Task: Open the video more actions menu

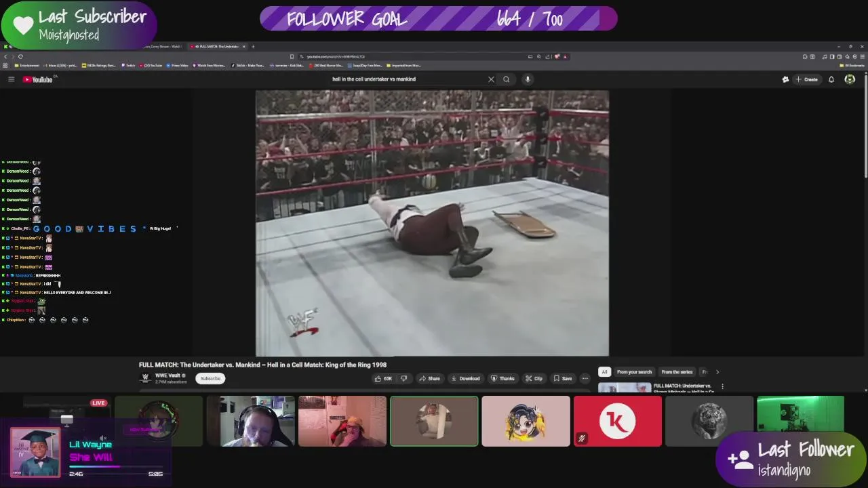Action: pos(585,378)
